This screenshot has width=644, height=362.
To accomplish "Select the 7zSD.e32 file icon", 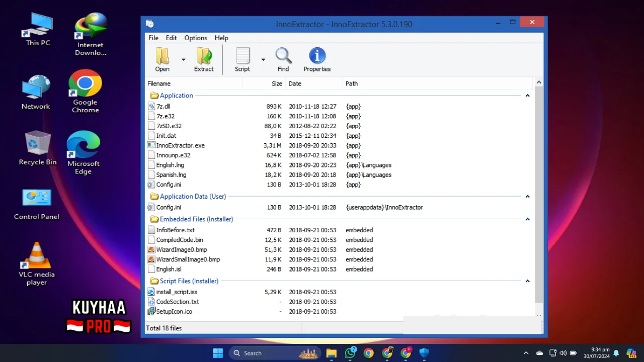I will (x=152, y=126).
